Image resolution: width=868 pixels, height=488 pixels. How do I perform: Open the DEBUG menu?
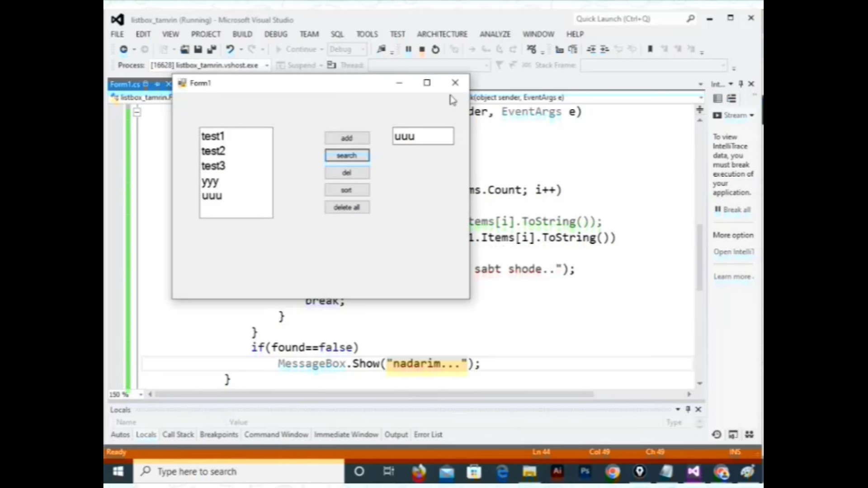pyautogui.click(x=275, y=34)
